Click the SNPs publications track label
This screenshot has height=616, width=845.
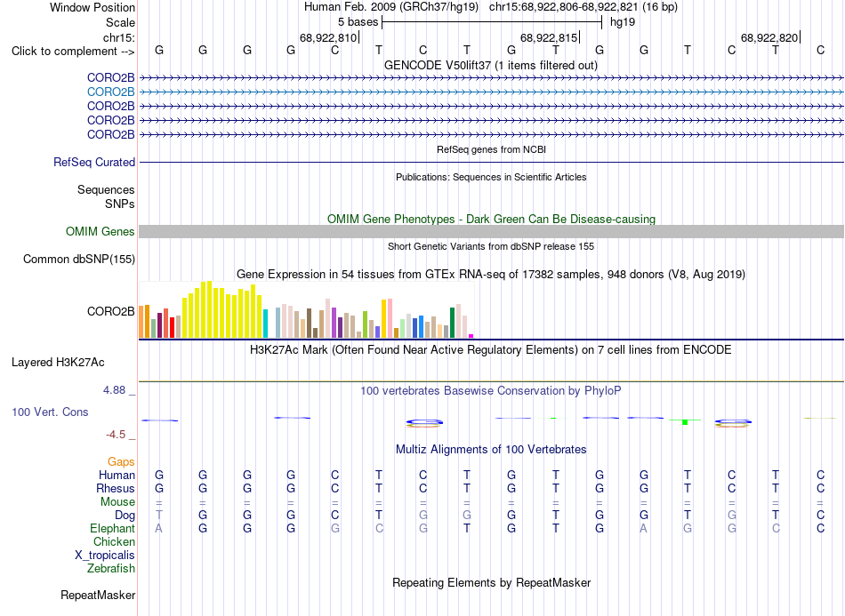(x=120, y=204)
